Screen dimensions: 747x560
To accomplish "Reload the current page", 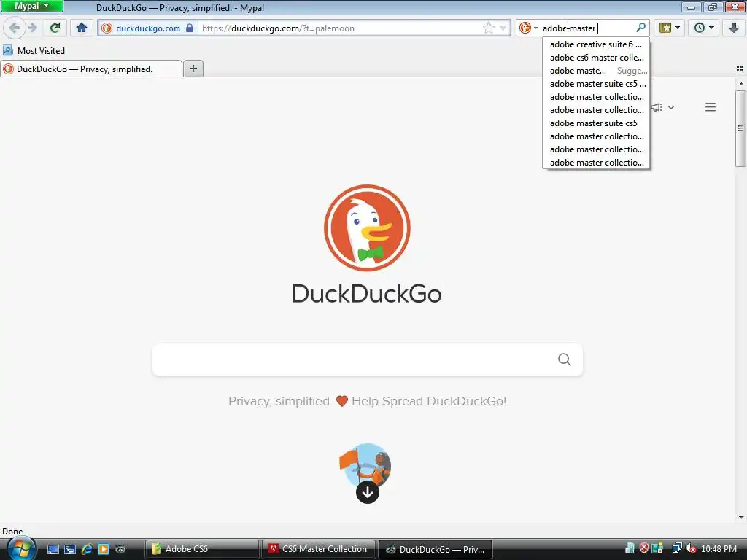I will coord(55,28).
